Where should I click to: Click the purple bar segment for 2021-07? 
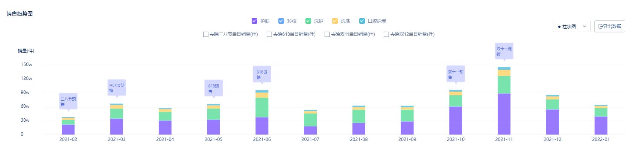[310, 130]
